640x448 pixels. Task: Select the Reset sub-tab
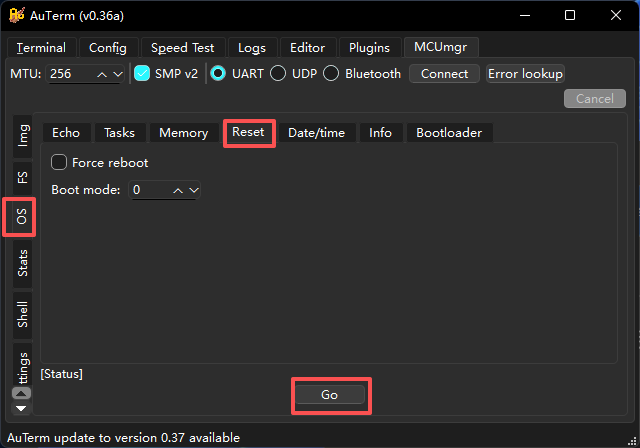pyautogui.click(x=248, y=132)
